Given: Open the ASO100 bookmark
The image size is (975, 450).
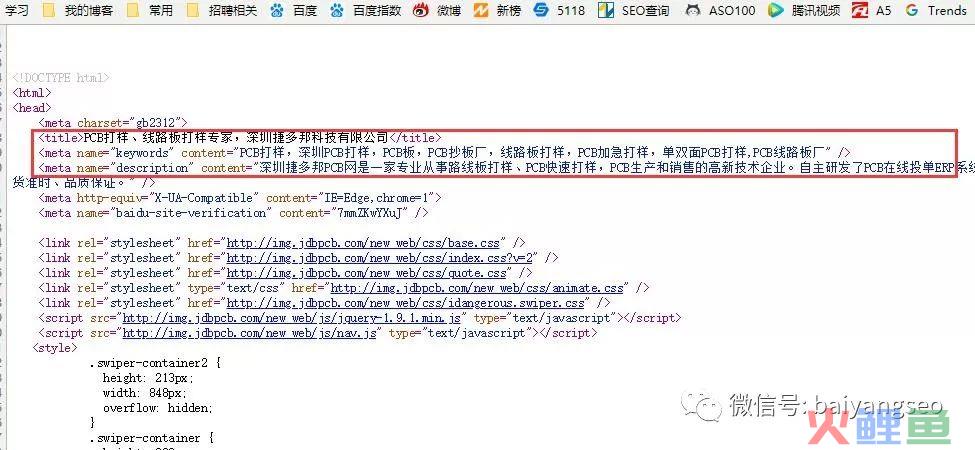Looking at the screenshot, I should tap(720, 10).
